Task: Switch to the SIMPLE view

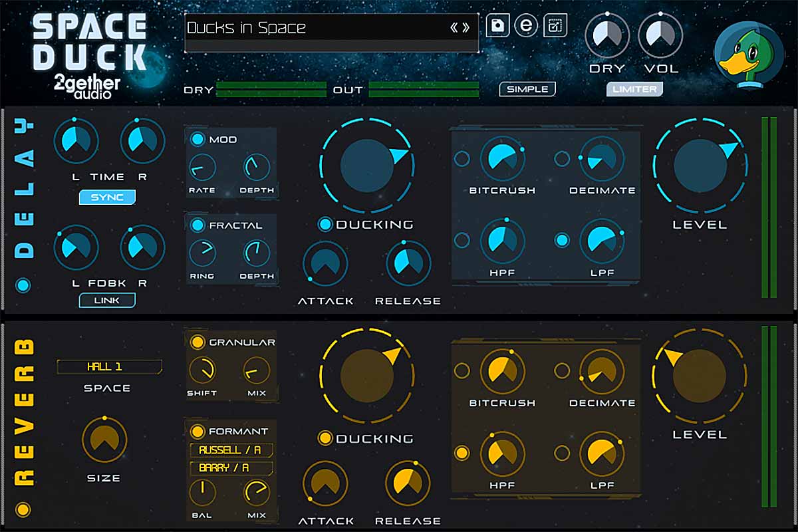Action: (x=527, y=88)
